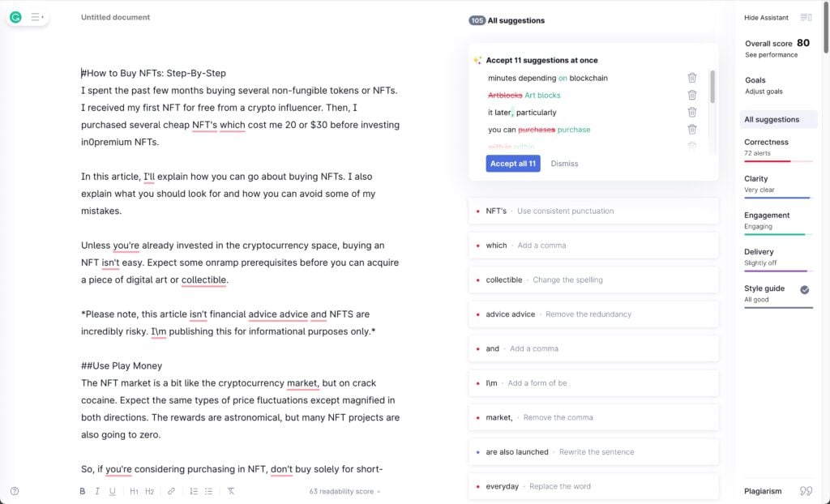Select the Style guide category
Screen dimensions: 830x504
point(777,295)
